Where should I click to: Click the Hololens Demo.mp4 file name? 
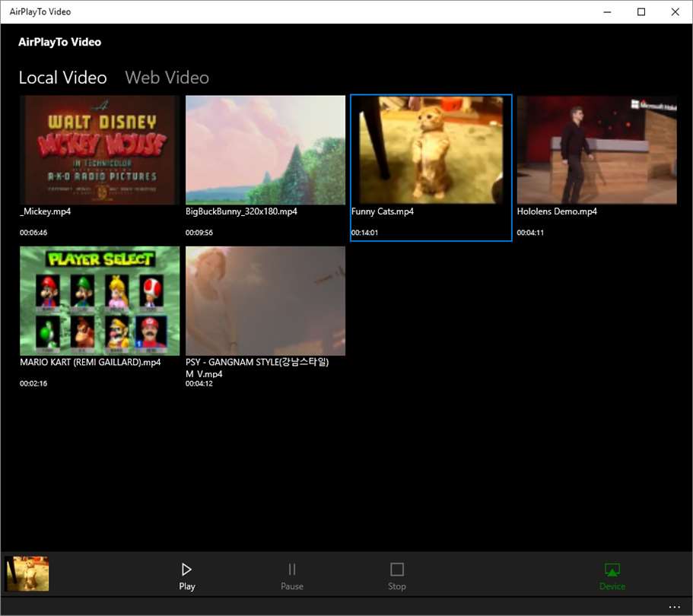click(557, 211)
